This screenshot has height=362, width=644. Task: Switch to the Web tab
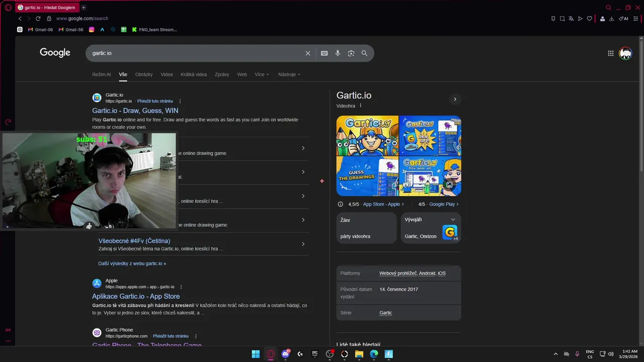coord(242,74)
